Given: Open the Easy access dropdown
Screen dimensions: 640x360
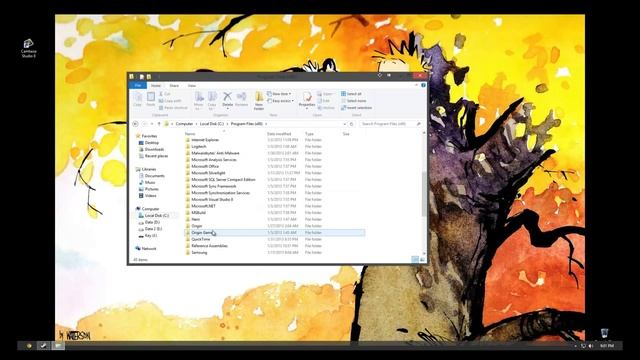Looking at the screenshot, I should click(280, 101).
